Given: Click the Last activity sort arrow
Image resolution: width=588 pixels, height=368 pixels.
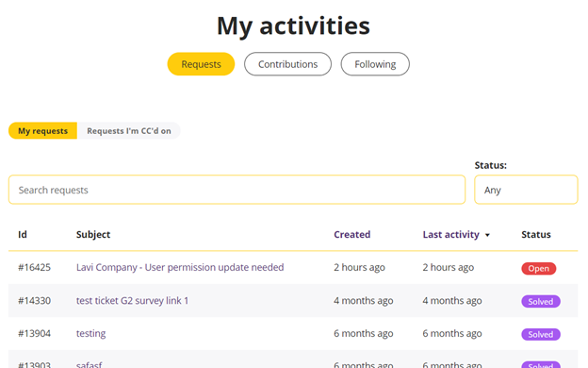Looking at the screenshot, I should 487,236.
